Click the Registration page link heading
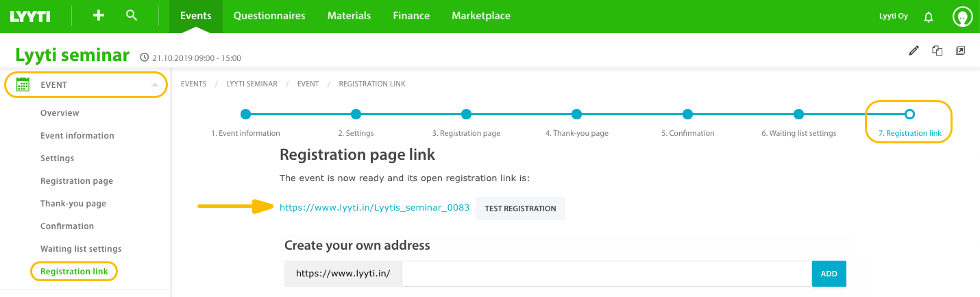This screenshot has width=980, height=297. point(357,155)
